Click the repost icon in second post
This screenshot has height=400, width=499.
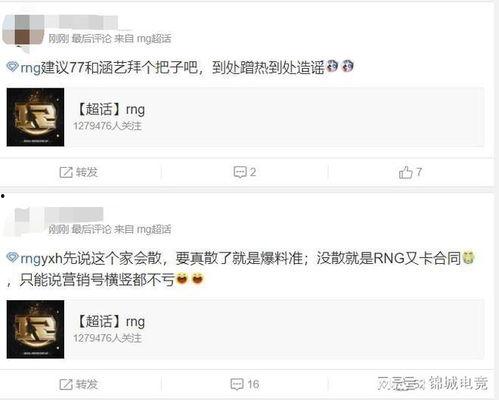pos(66,384)
